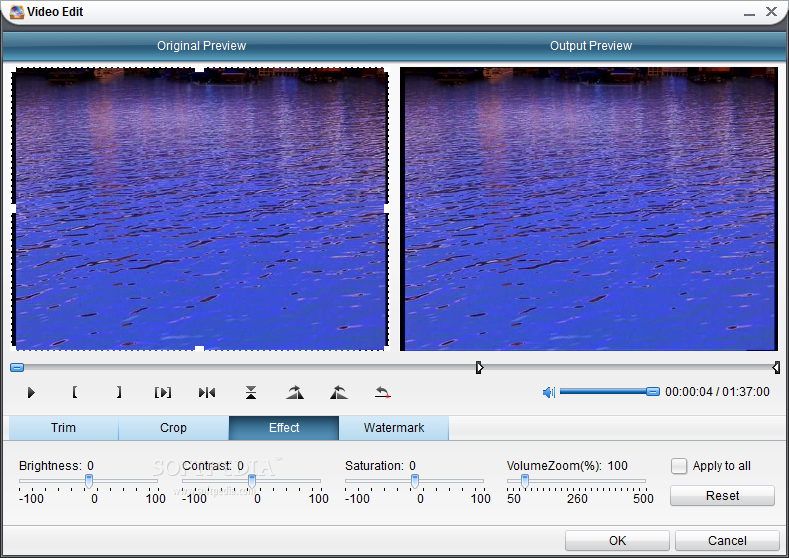Click the Output Preview header label
This screenshot has width=789, height=558.
tap(591, 46)
